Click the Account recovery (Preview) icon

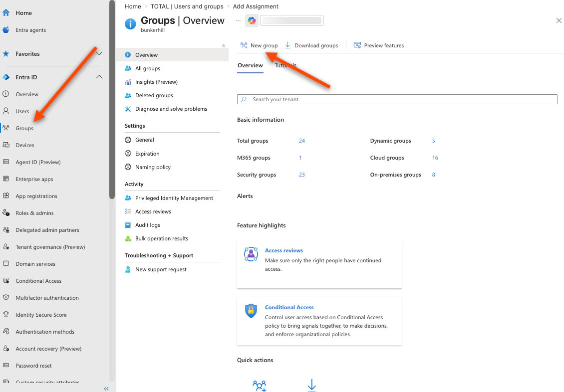click(6, 349)
